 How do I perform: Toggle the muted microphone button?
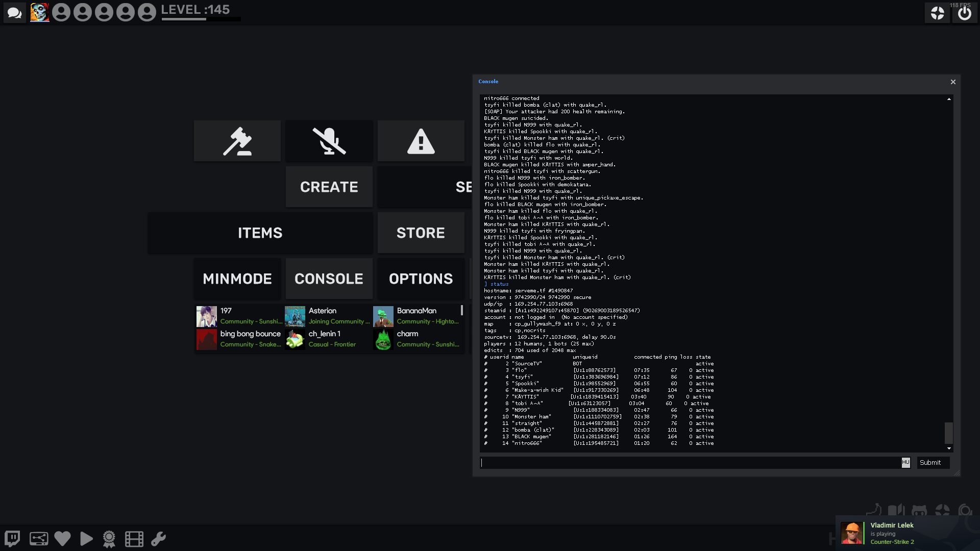[x=329, y=141]
